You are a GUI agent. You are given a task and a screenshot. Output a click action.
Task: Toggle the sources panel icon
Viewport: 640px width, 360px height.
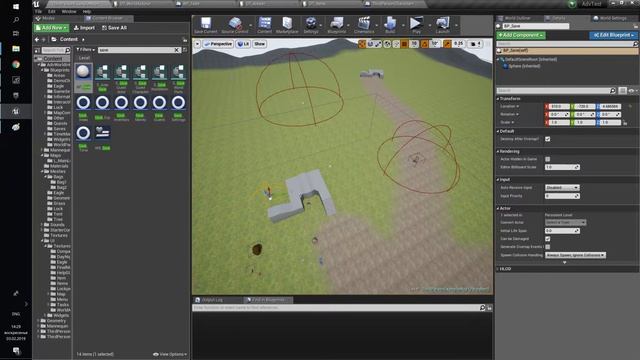point(37,50)
